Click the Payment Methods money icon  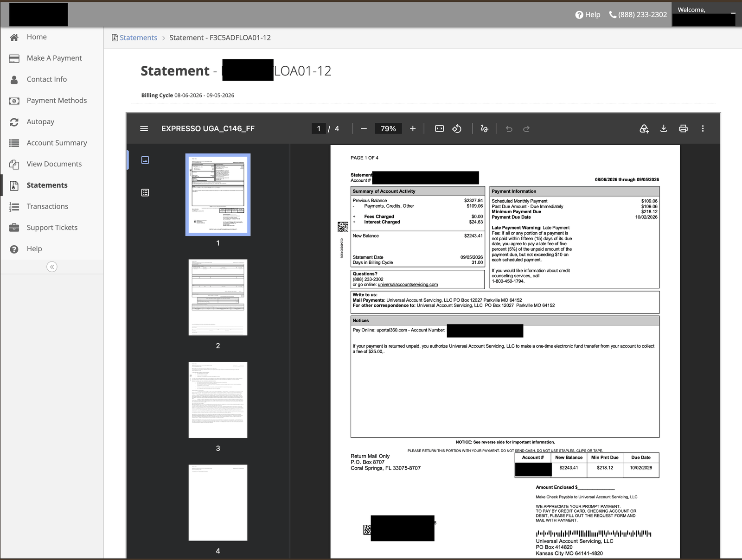[14, 101]
